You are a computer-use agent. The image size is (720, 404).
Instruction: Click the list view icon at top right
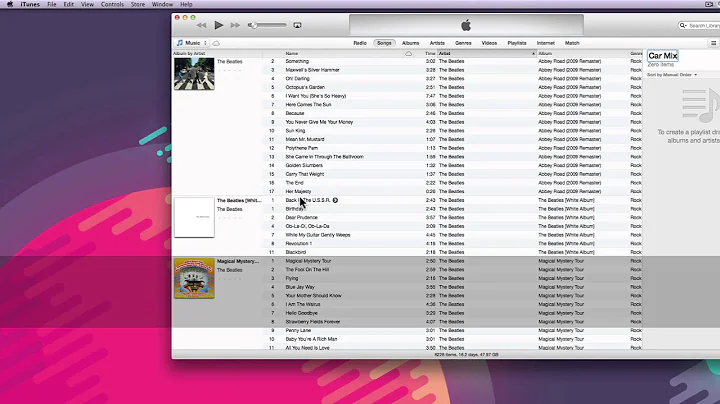tap(713, 43)
